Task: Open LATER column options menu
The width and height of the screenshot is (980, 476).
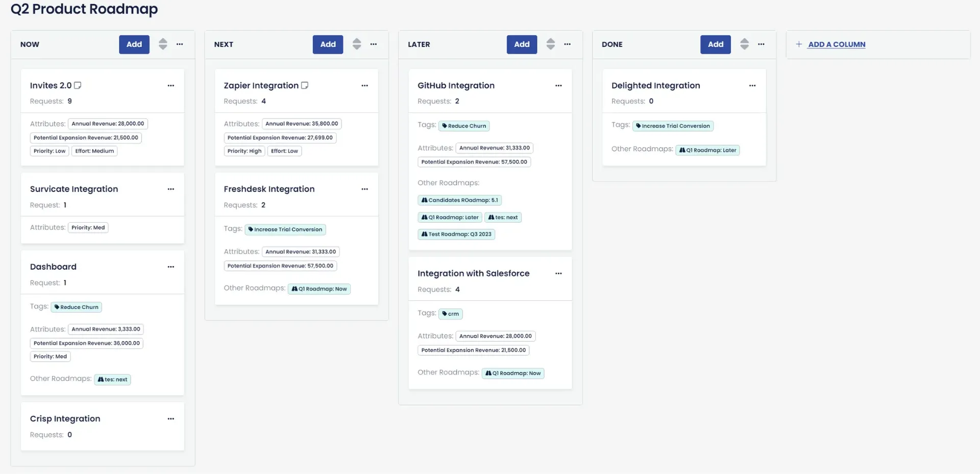Action: point(567,44)
